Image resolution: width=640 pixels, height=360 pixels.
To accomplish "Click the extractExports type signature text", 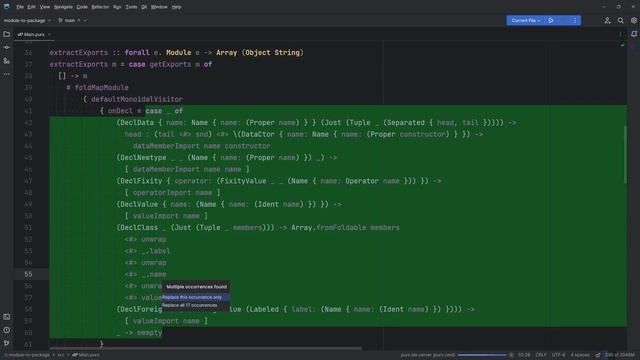I will [x=176, y=53].
